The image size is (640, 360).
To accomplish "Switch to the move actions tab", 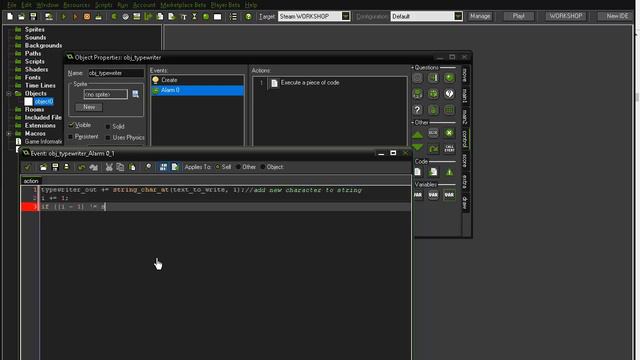I will (465, 75).
